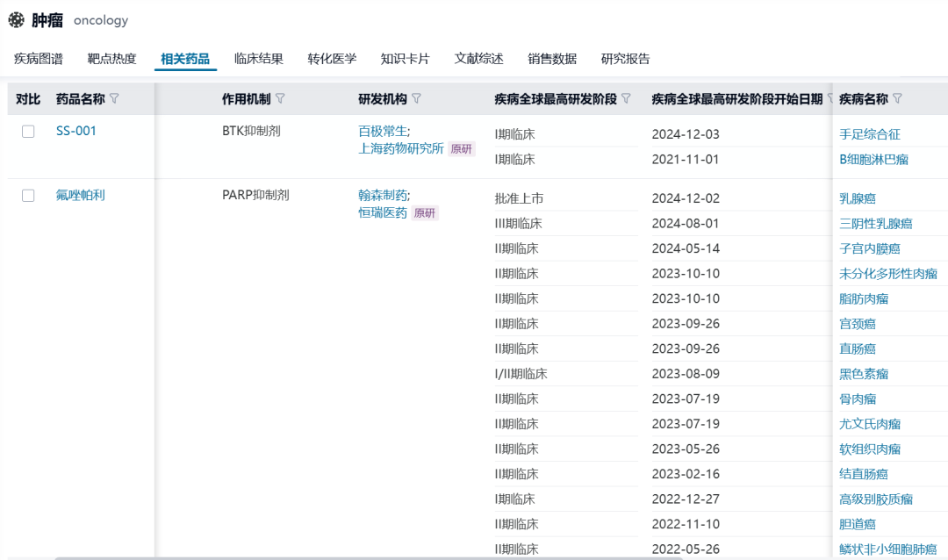Open the filter icon on 疾病名称 column
This screenshot has width=948, height=560.
[x=896, y=99]
